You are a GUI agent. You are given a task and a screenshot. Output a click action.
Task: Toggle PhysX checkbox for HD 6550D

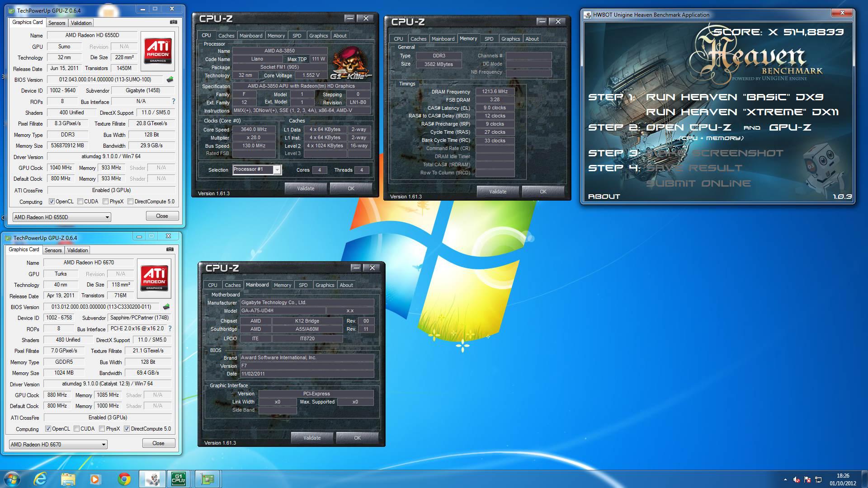tap(105, 202)
